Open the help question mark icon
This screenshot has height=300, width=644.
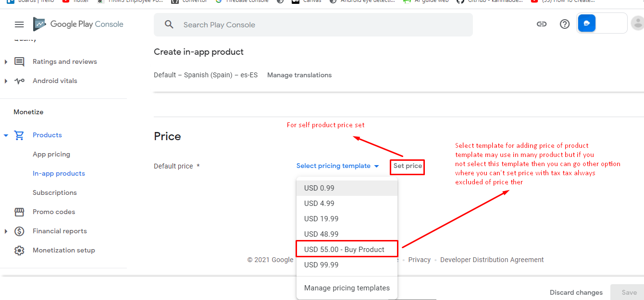565,24
